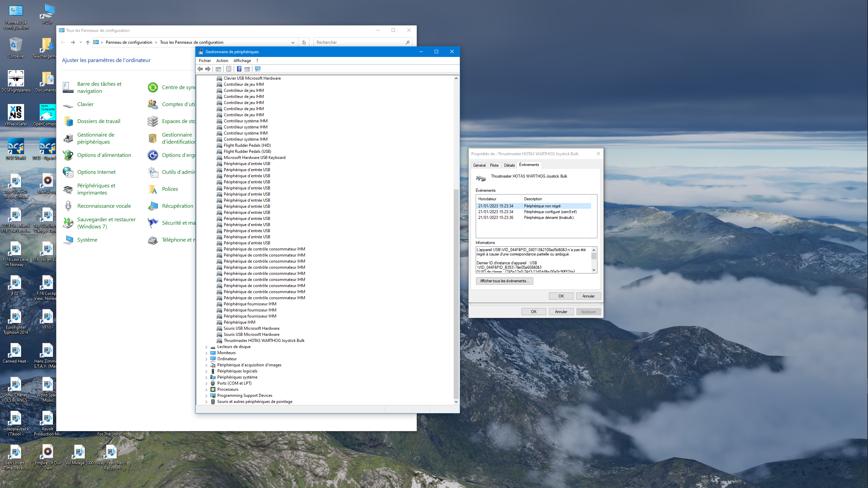Select the Vol Mirage 2000 desktop file
The height and width of the screenshot is (488, 868).
(x=79, y=455)
